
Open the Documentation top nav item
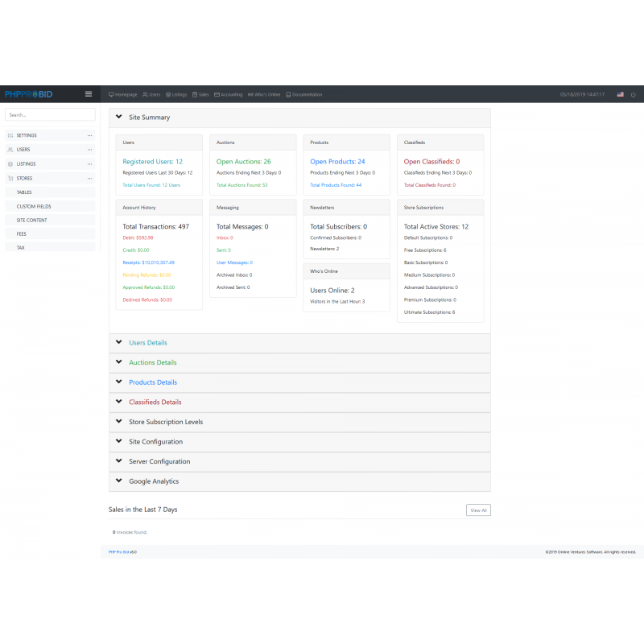(x=304, y=94)
